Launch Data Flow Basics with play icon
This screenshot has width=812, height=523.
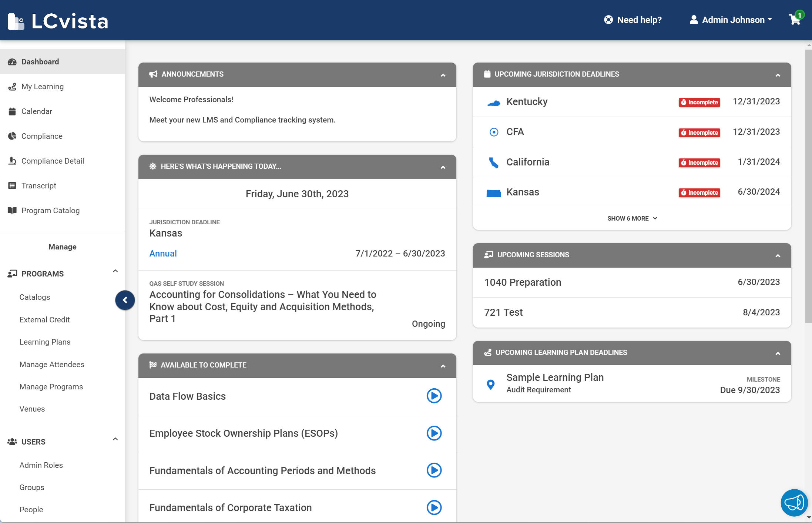[x=434, y=396]
